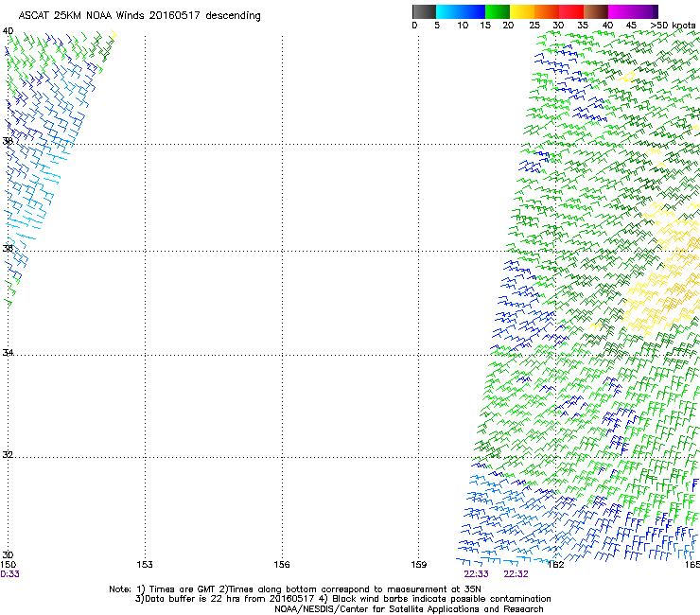Click the '25' label under the color scale
This screenshot has height=615, width=700.
[x=534, y=26]
